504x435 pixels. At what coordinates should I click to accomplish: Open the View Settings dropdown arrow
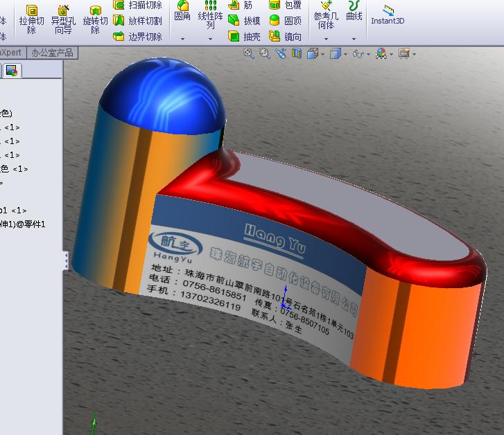pyautogui.click(x=415, y=54)
